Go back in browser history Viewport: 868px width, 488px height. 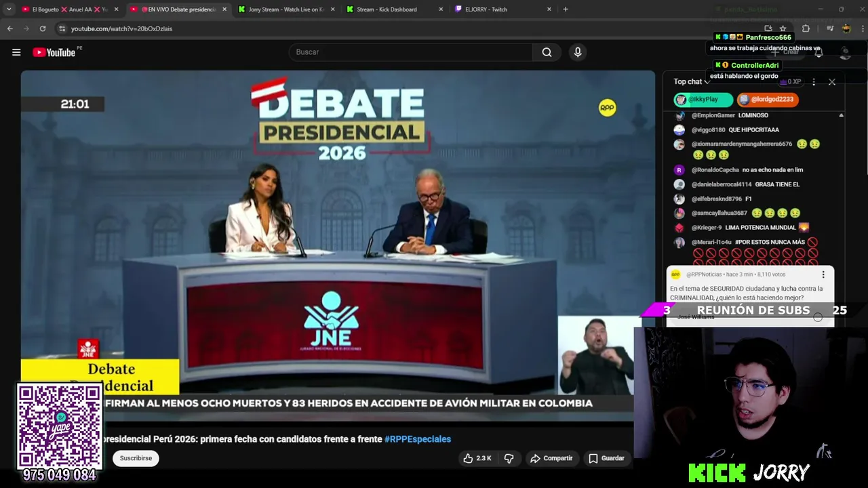(9, 28)
